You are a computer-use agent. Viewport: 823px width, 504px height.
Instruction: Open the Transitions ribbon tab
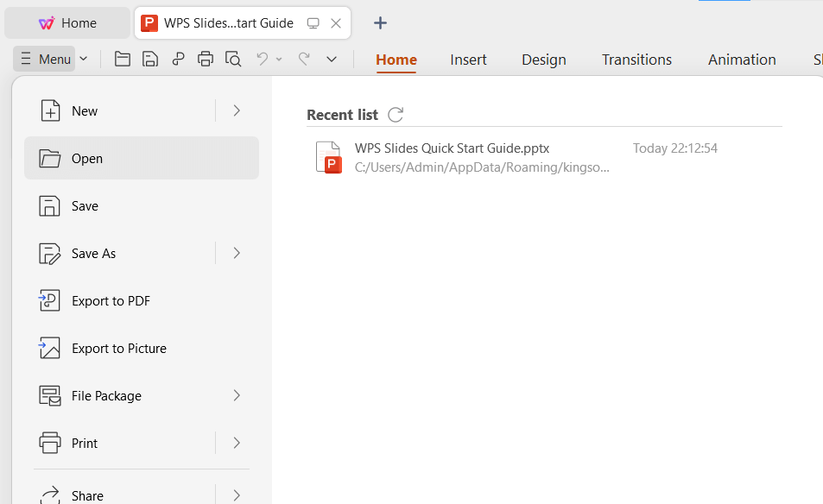tap(636, 59)
